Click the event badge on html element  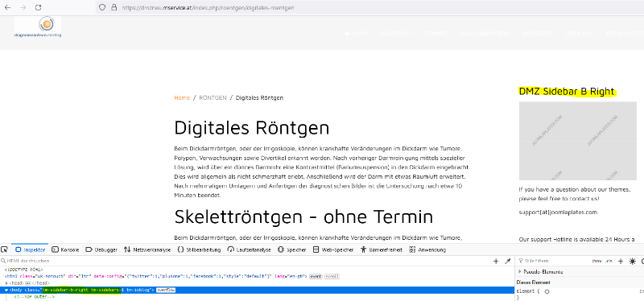click(x=316, y=276)
